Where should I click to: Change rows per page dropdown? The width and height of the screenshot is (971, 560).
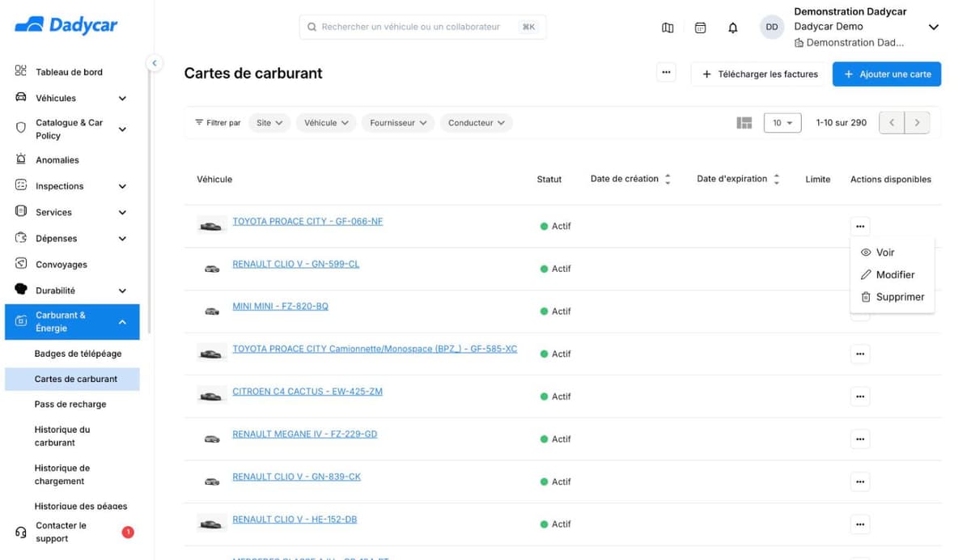782,123
